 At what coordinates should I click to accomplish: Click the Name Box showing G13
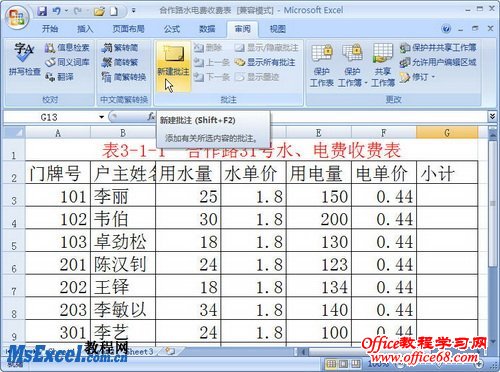click(50, 117)
